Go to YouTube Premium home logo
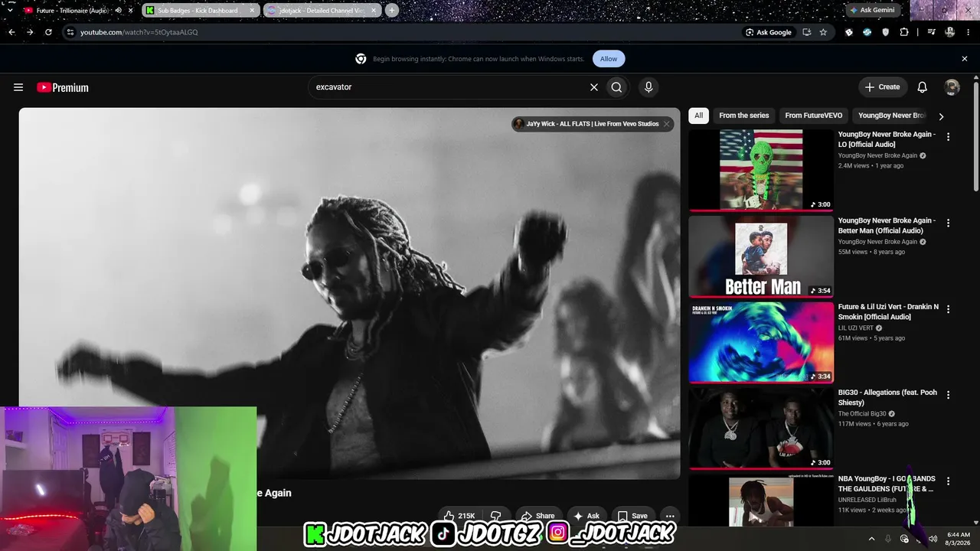 (63, 87)
